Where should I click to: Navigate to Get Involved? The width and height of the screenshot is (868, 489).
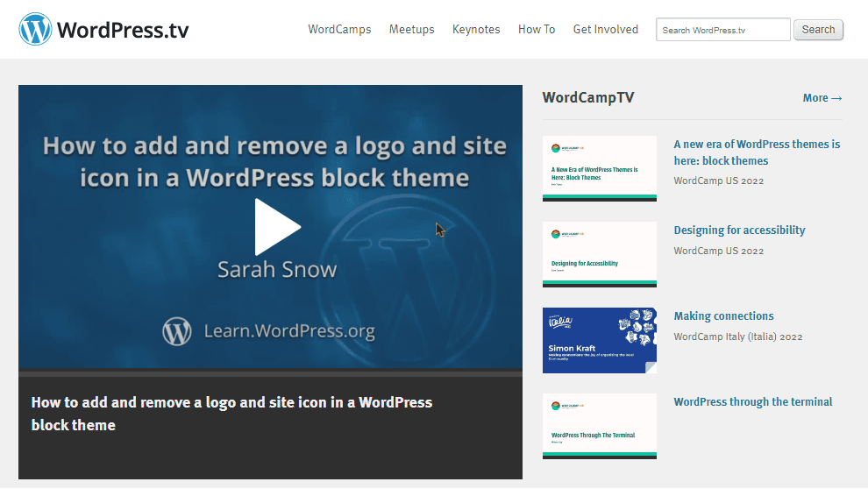click(x=606, y=30)
